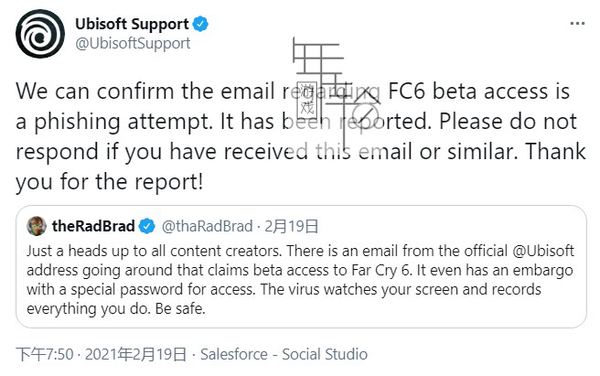Click theRadBrad's small avatar picture
Viewport: 600px width, 376px height.
pos(36,226)
